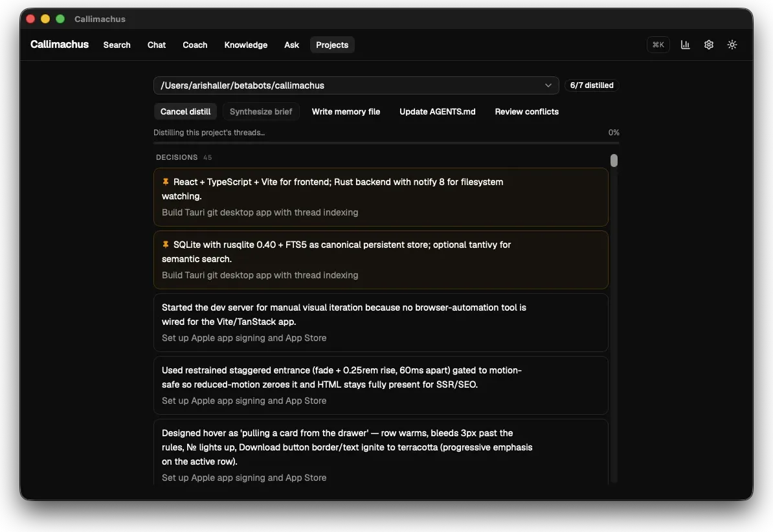Image resolution: width=773 pixels, height=532 pixels.
Task: Click pin icon on SQLite rusqlite decision
Action: [166, 244]
